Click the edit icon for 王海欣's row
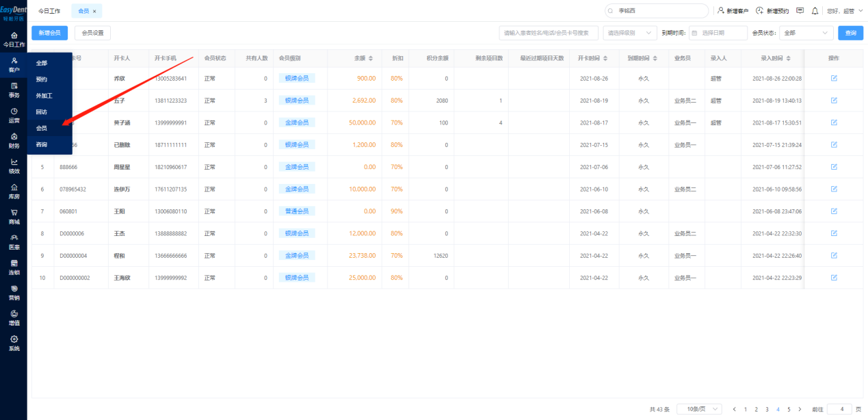 coord(834,278)
